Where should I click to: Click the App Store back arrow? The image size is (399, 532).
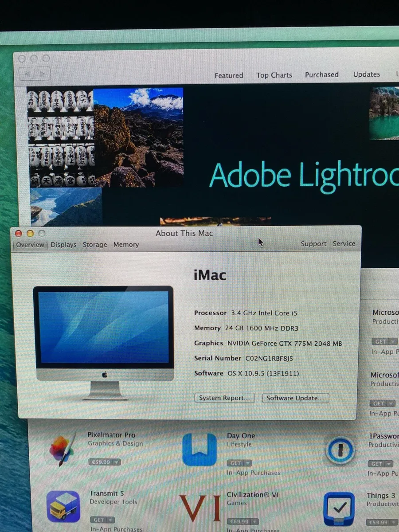(x=28, y=74)
